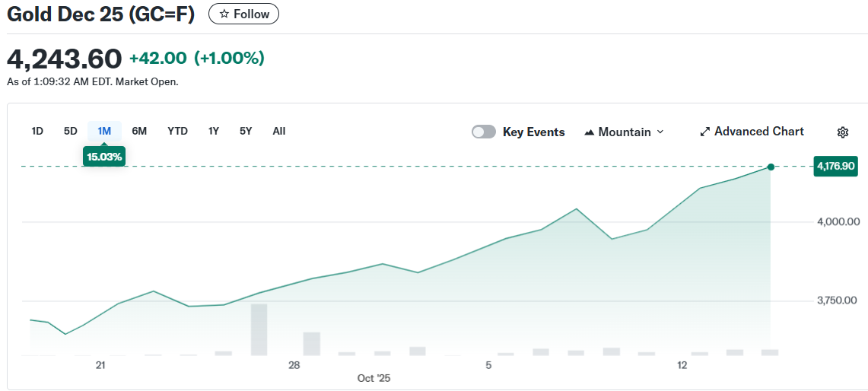Click the green endpoint dot on chart line
The image size is (868, 391).
tap(771, 167)
